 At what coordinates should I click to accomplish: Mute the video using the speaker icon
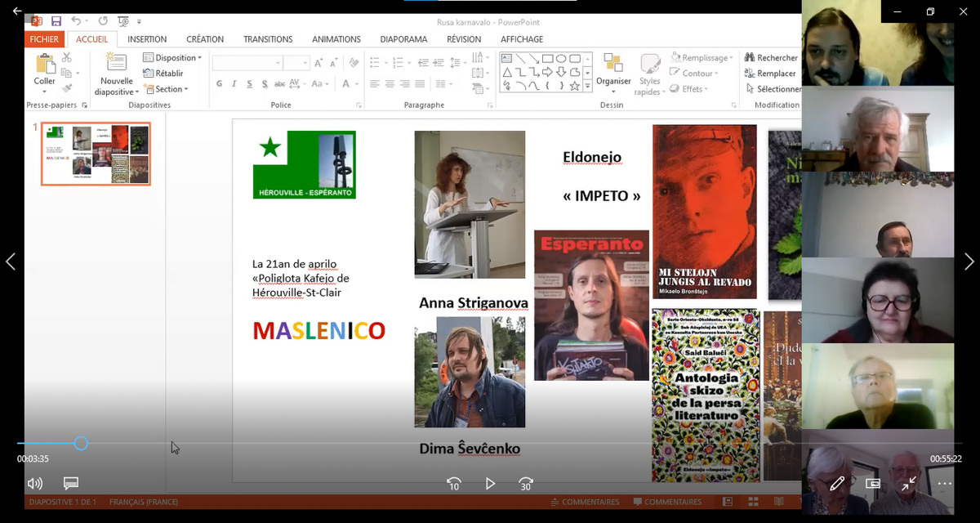tap(34, 484)
